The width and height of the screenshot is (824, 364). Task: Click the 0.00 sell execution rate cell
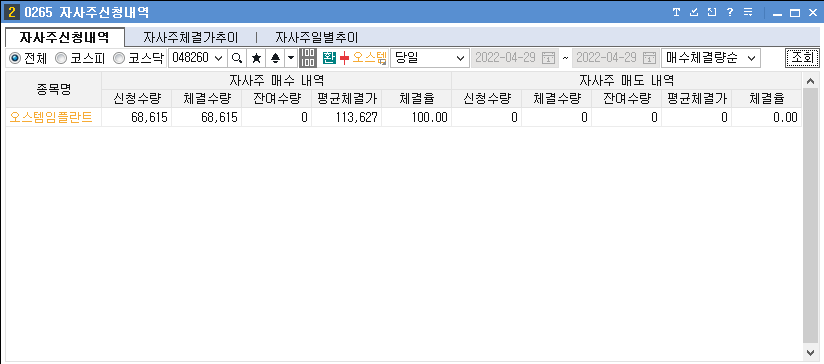tap(767, 118)
